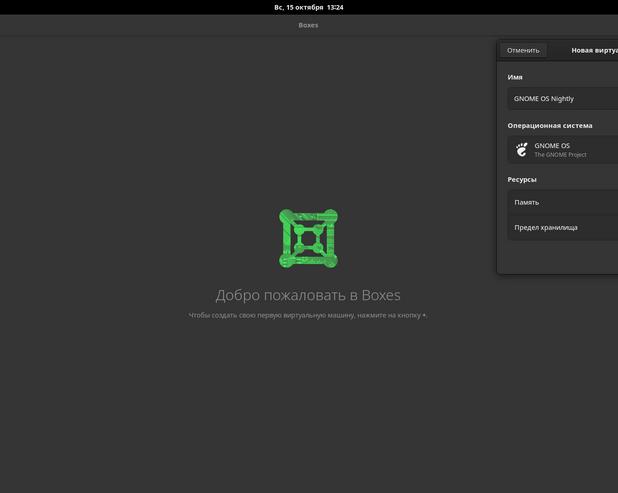This screenshot has height=493, width=618.
Task: Click the Добро пожаловать в Boxes heading
Action: pos(308,295)
